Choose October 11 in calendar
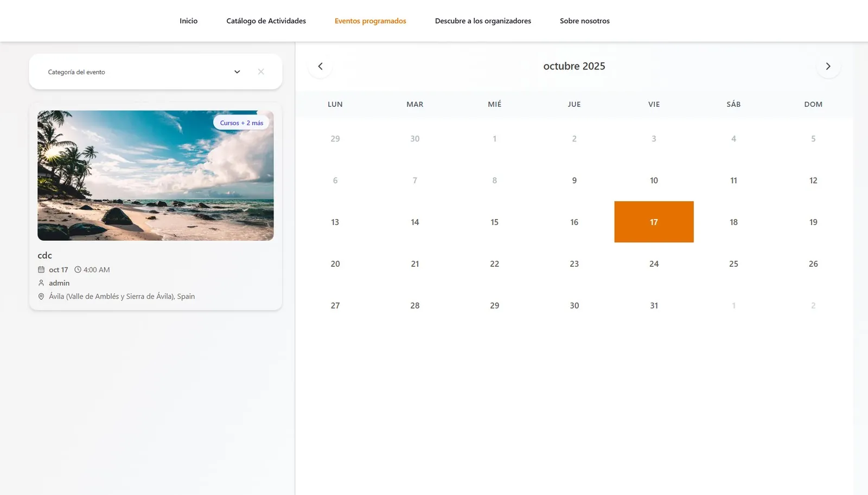 pos(733,181)
